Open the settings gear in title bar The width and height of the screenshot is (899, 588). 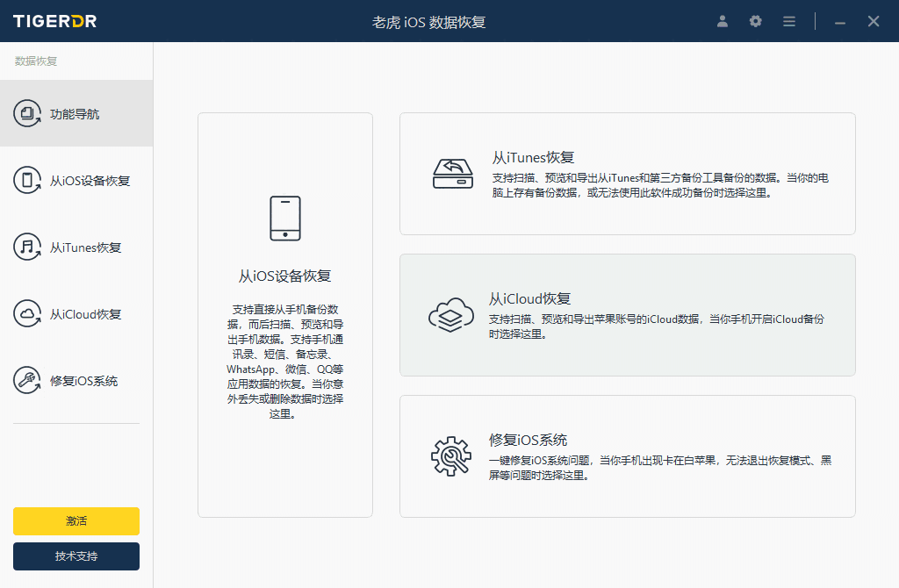click(755, 21)
